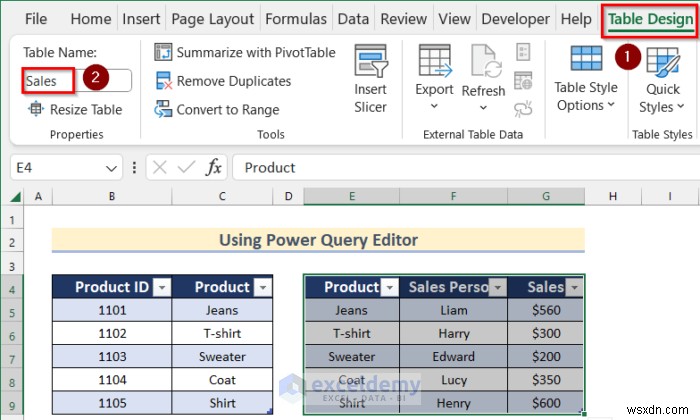
Task: Click the Quick Styles icon
Action: [x=663, y=62]
